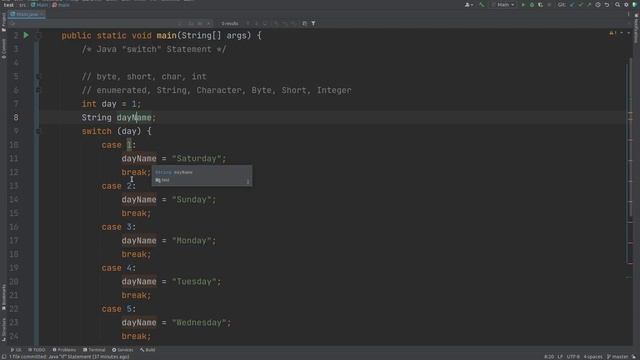
Task: Click the search results count text
Action: tap(230, 24)
